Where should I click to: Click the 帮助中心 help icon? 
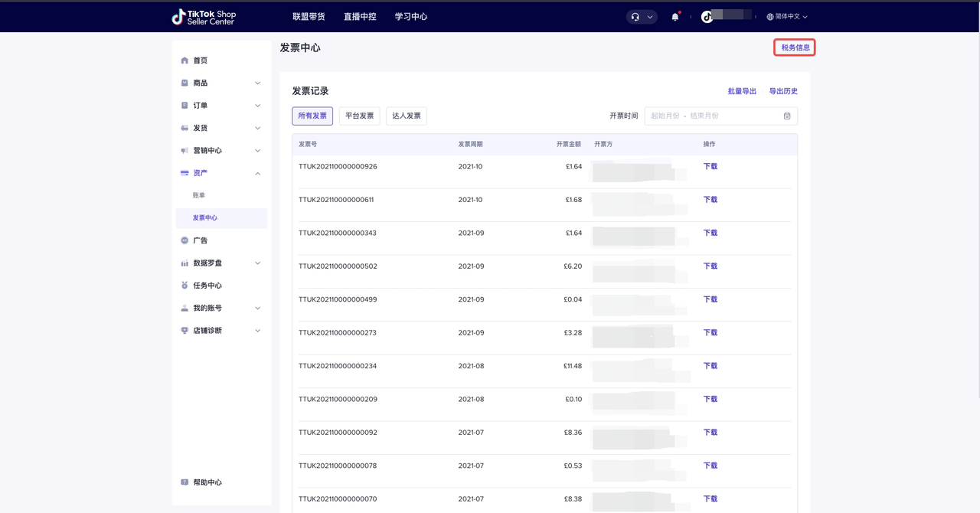pyautogui.click(x=185, y=482)
